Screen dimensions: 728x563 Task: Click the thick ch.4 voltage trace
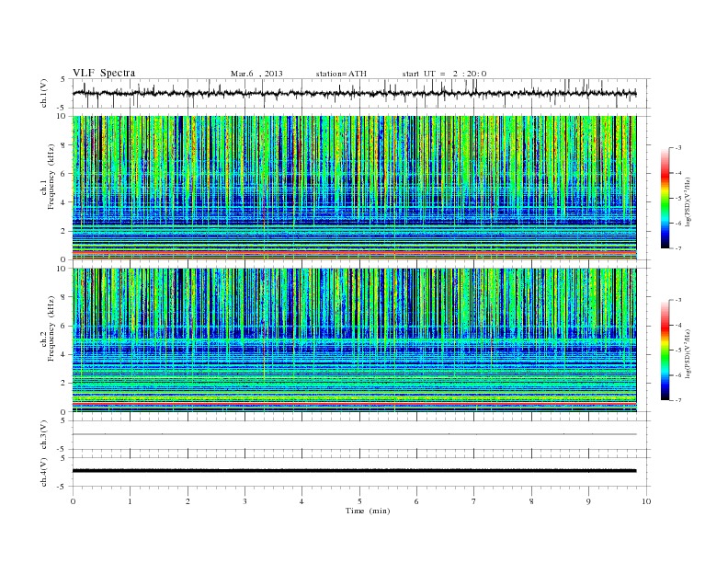tap(355, 471)
